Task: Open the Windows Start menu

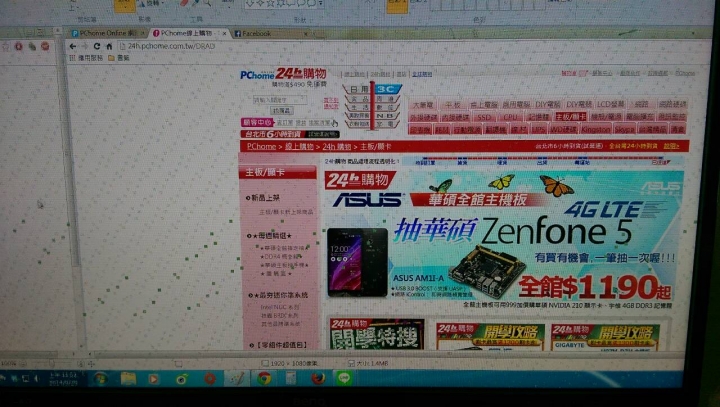Action: point(100,379)
